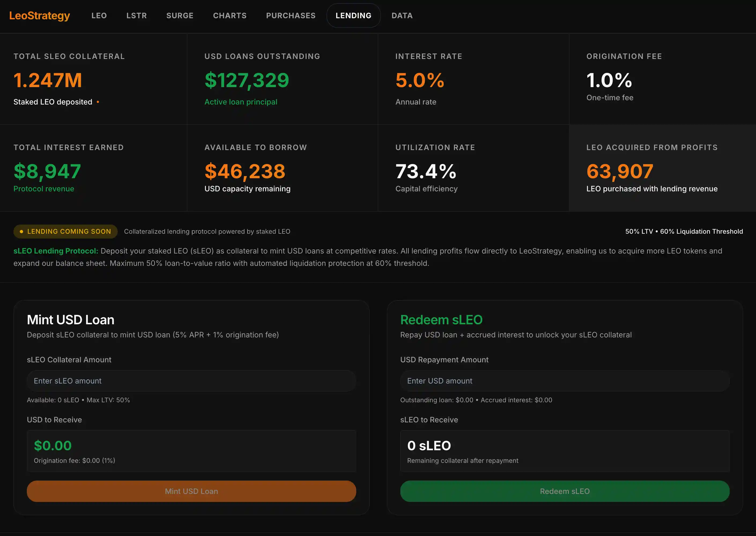Click the active LENDING tab
Image resolution: width=756 pixels, height=536 pixels.
tap(353, 16)
